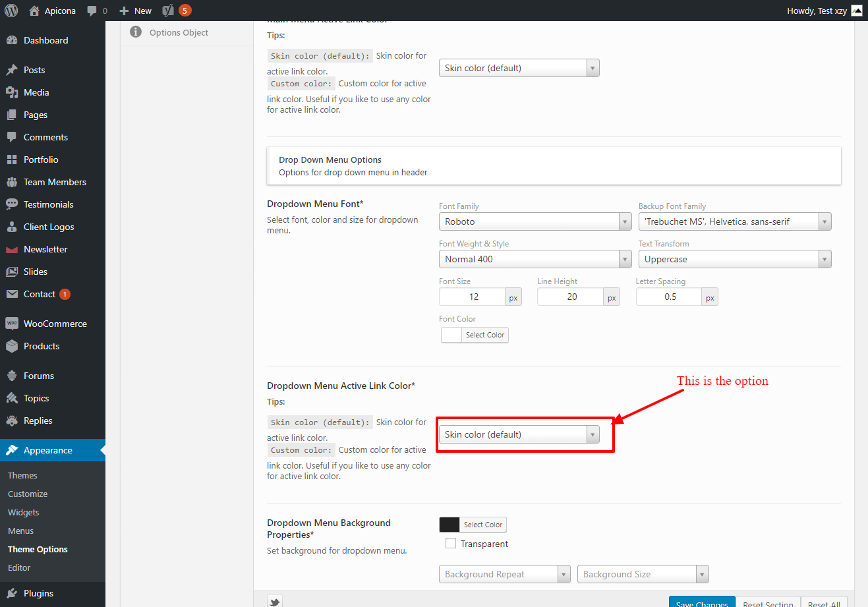Open the Text Transform Uppercase dropdown

[x=734, y=259]
